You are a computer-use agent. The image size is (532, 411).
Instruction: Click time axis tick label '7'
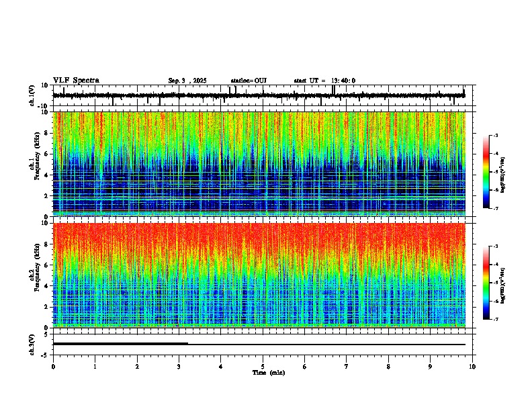point(347,367)
